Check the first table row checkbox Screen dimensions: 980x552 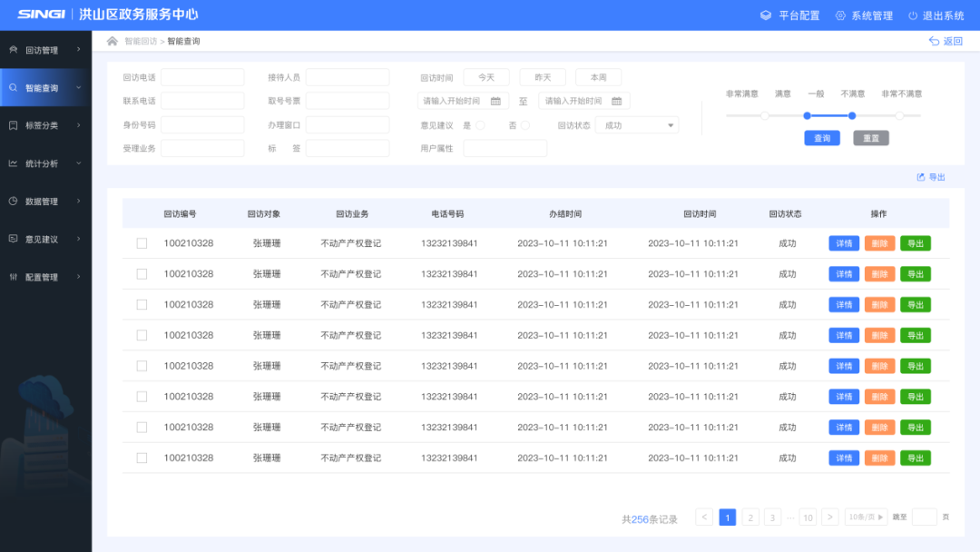coord(142,243)
